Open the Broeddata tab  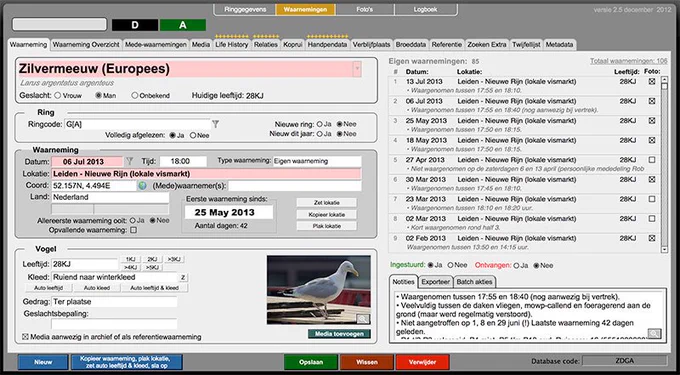(x=411, y=44)
